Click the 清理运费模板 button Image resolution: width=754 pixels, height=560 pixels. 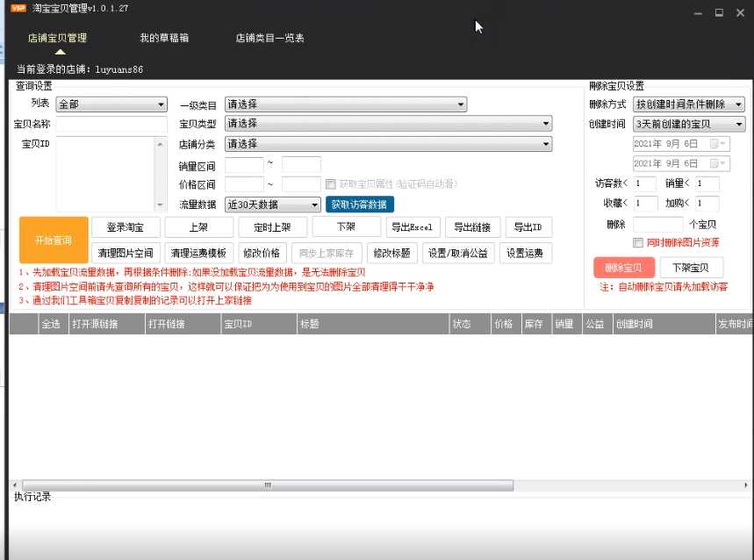pos(198,254)
